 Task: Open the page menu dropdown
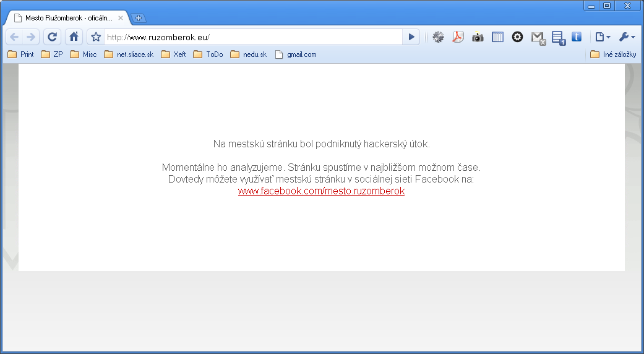603,37
